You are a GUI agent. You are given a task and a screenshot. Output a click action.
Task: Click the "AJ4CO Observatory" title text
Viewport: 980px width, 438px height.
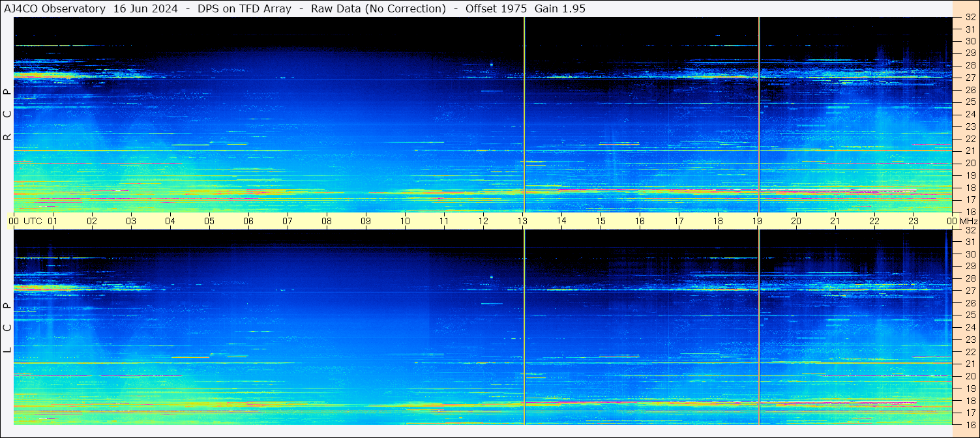(x=54, y=8)
